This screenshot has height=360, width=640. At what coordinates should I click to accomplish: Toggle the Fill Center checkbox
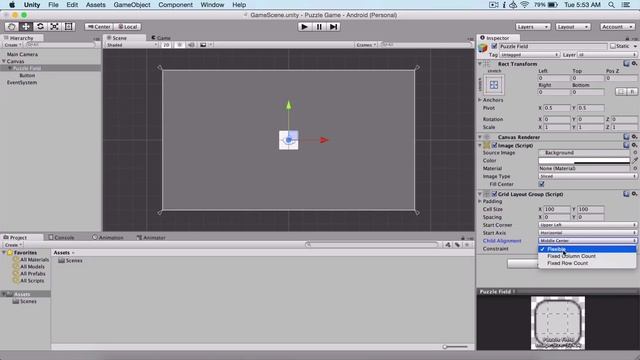541,184
